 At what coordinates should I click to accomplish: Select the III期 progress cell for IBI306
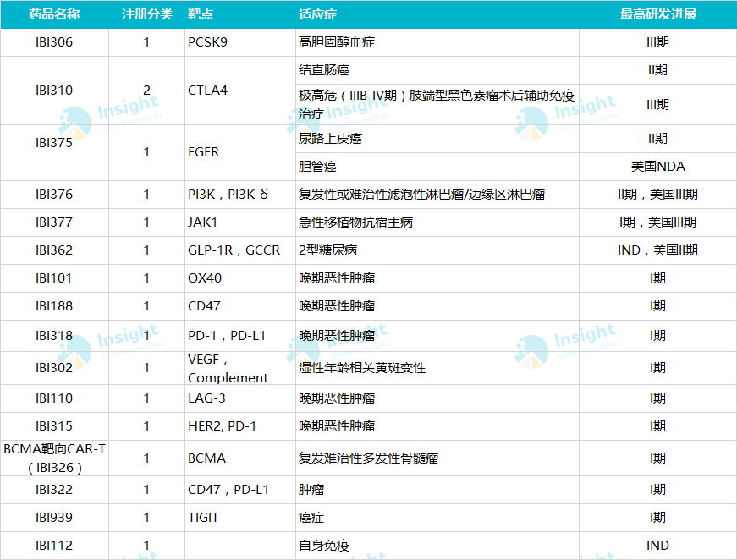pos(658,42)
